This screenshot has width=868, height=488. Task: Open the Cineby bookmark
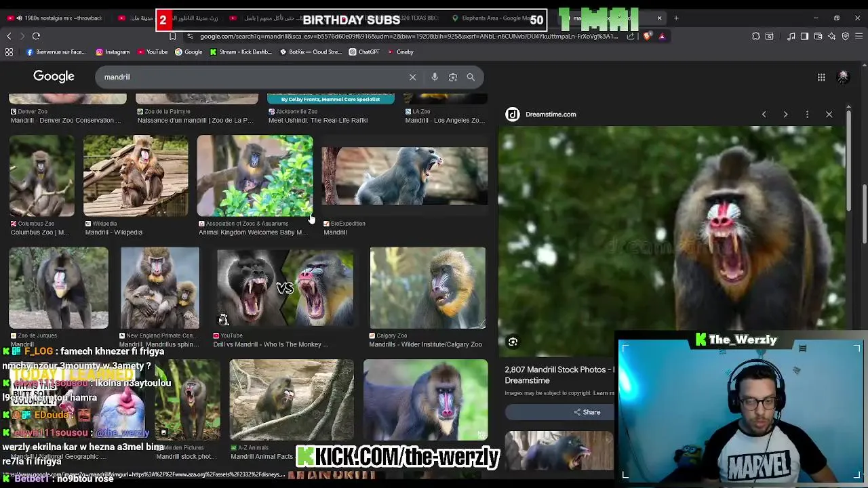[x=400, y=52]
